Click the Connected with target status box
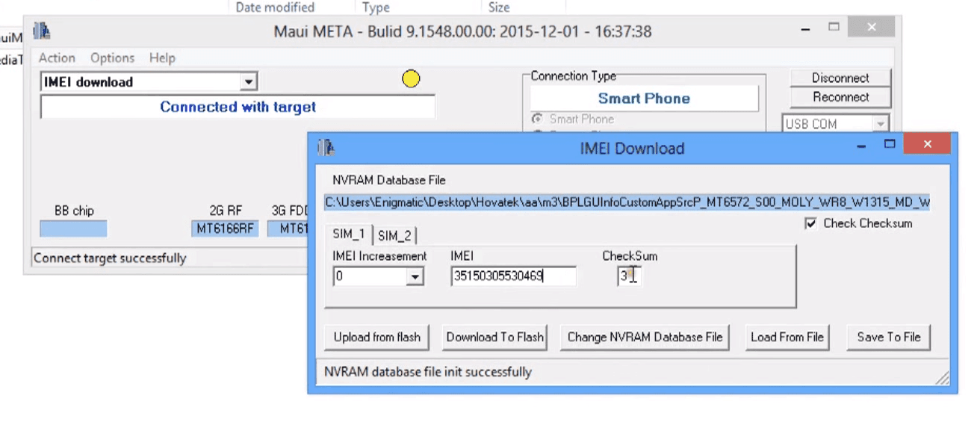The width and height of the screenshot is (980, 425). click(x=238, y=107)
